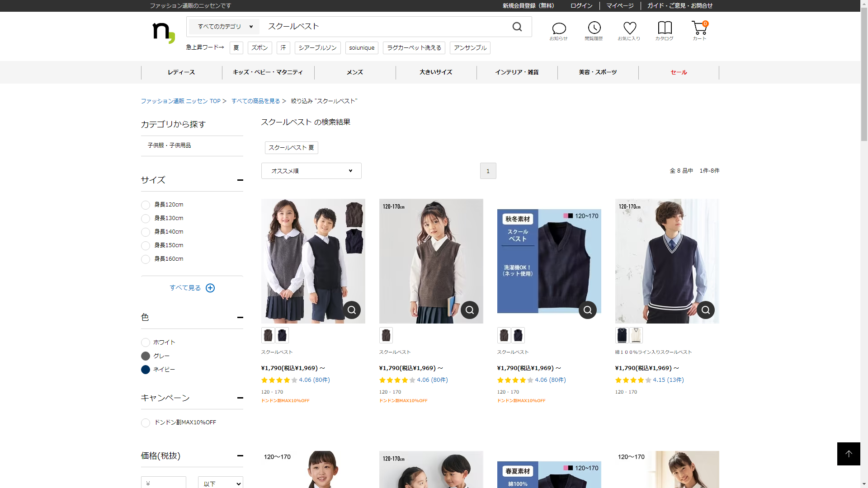Image resolution: width=868 pixels, height=488 pixels.
Task: Select the 身長150cm size filter
Action: point(146,246)
